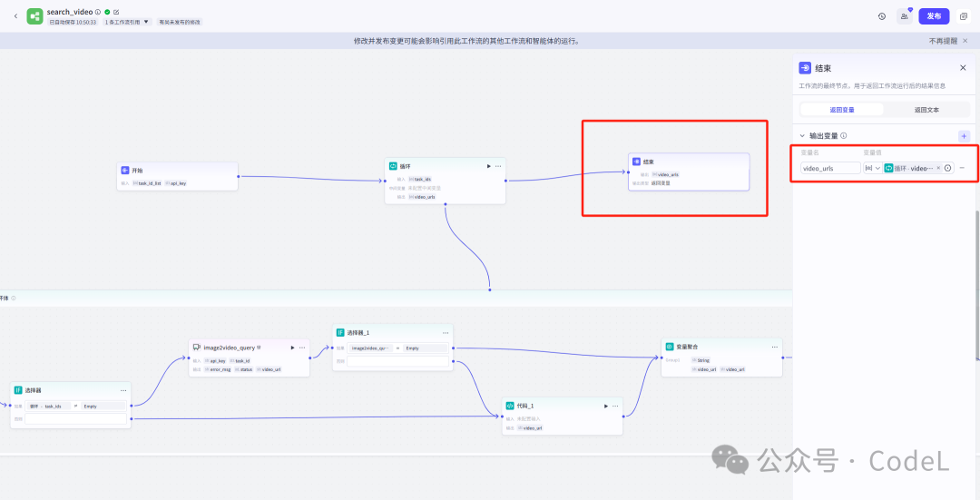Click the loop body info icon

pyautogui.click(x=14, y=299)
